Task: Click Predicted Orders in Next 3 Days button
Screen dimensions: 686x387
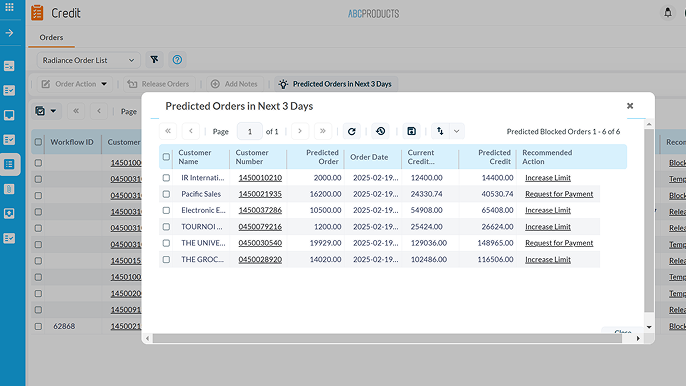Action: (336, 84)
